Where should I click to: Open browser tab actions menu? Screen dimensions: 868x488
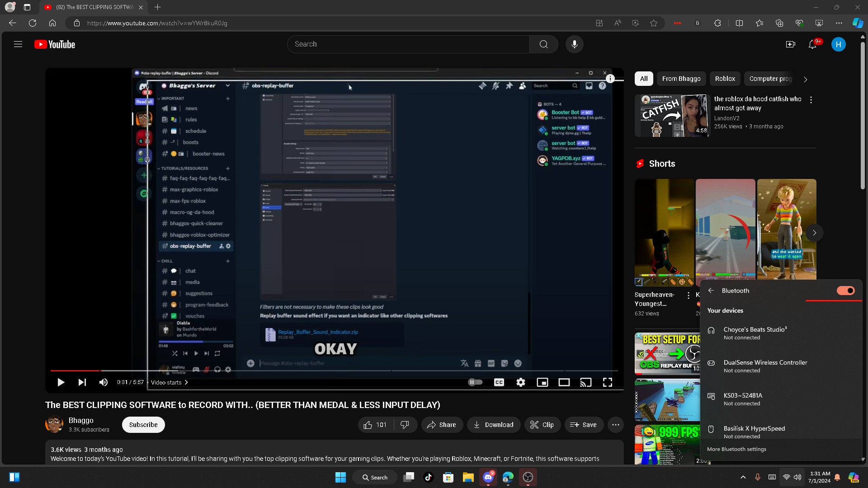[x=27, y=7]
